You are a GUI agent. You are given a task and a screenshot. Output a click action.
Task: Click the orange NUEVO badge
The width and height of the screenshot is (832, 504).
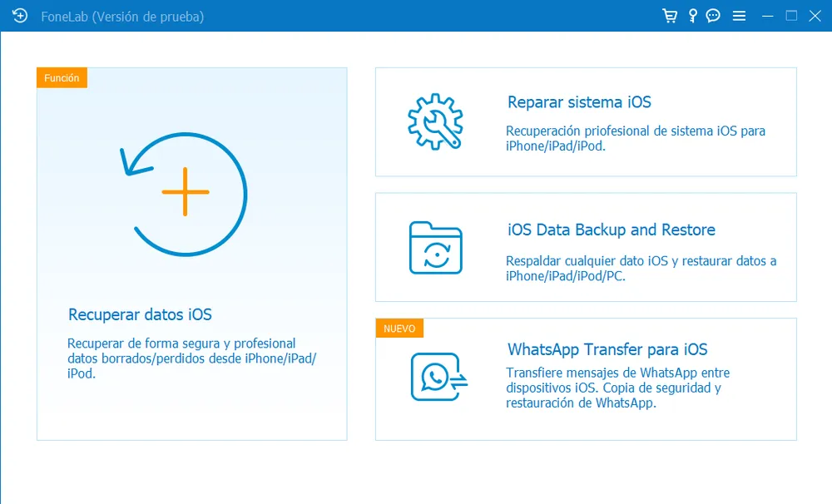pos(399,329)
